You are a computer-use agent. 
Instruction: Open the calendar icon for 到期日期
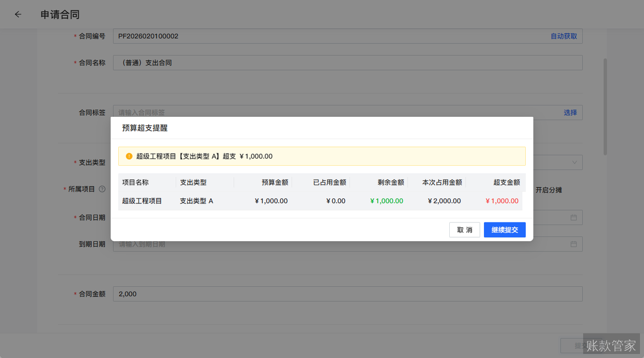point(574,244)
